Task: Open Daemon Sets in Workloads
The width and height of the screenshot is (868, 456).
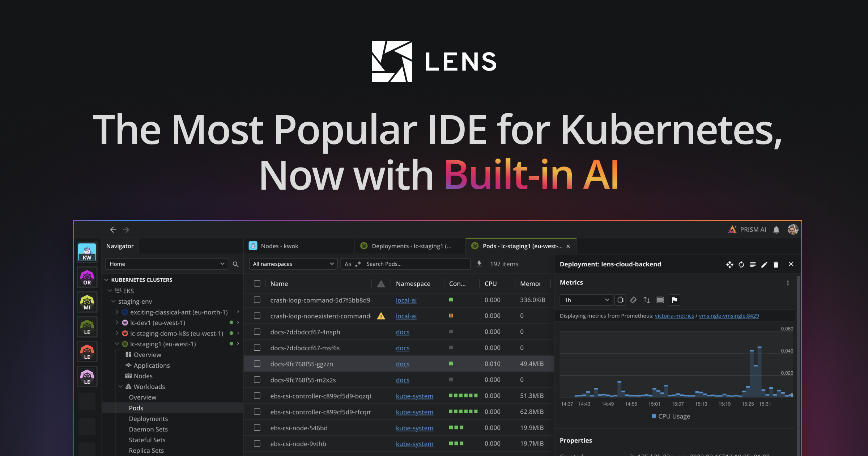Action: click(x=148, y=429)
